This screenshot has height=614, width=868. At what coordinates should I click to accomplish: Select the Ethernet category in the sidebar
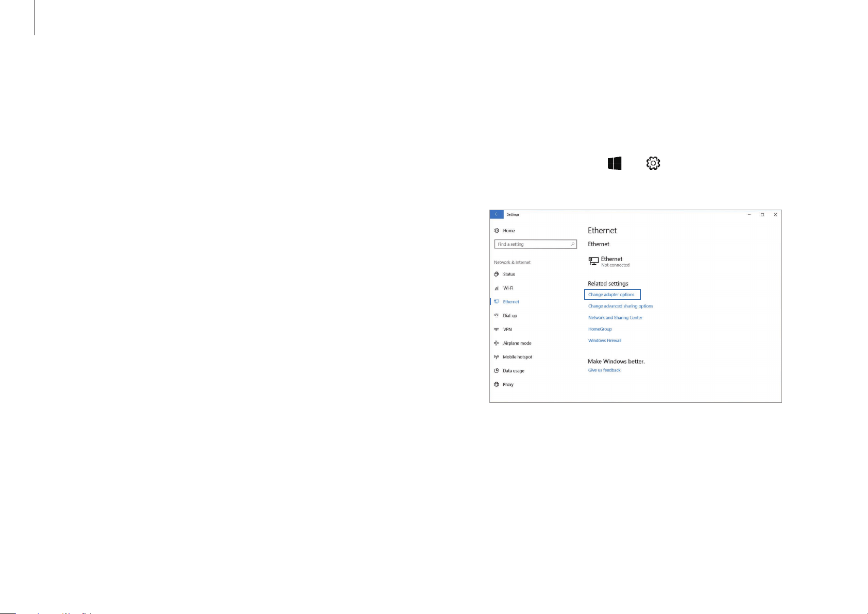(511, 302)
